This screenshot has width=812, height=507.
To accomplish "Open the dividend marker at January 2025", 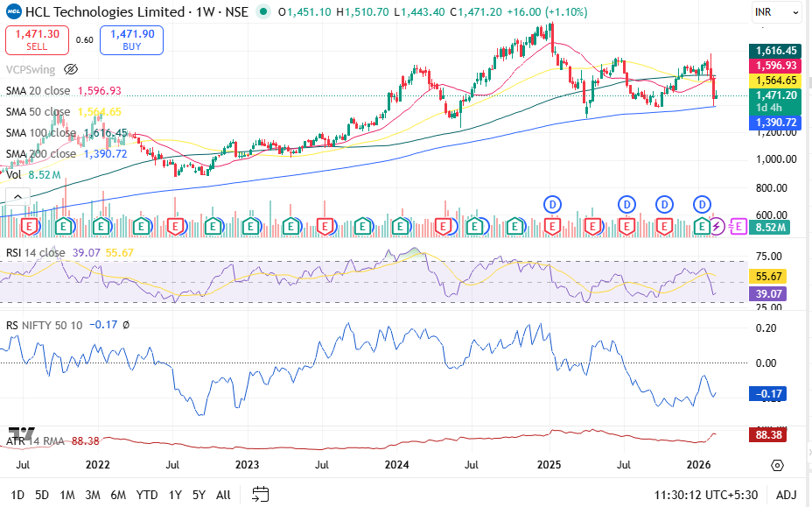I will click(552, 204).
